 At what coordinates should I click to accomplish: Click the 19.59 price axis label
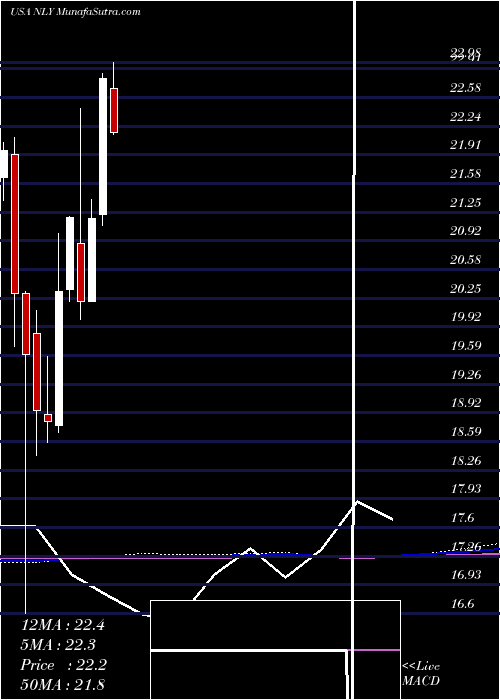[466, 346]
